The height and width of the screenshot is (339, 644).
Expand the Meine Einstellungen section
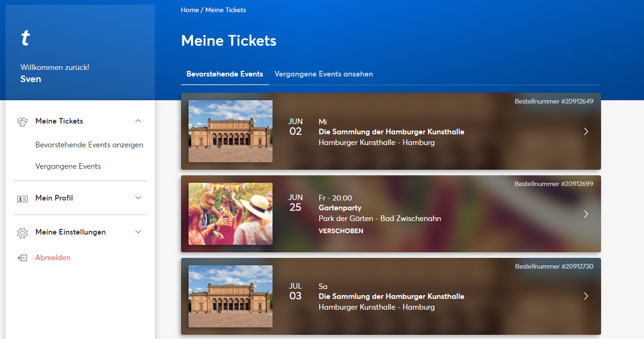138,232
